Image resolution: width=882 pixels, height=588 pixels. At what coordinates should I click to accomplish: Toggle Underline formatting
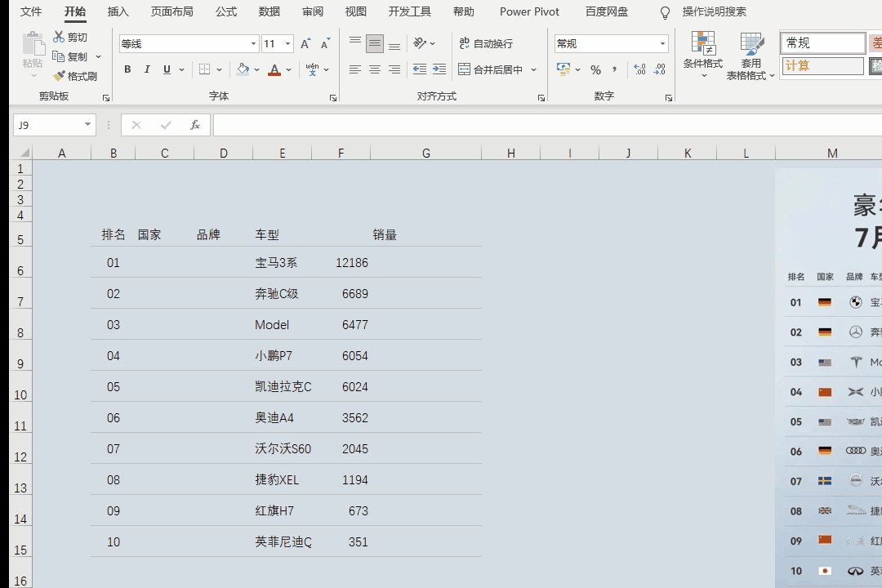point(167,69)
